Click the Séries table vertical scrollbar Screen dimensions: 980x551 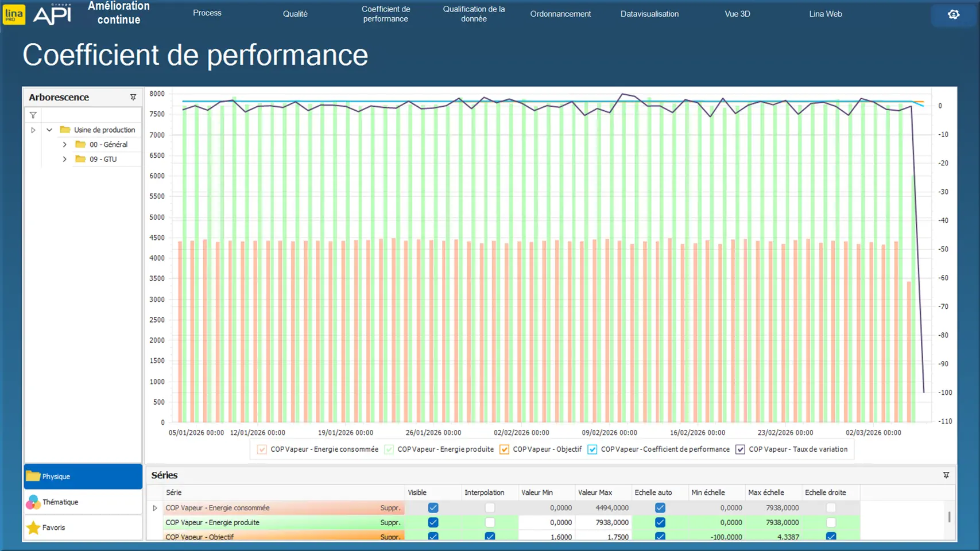pos(949,517)
